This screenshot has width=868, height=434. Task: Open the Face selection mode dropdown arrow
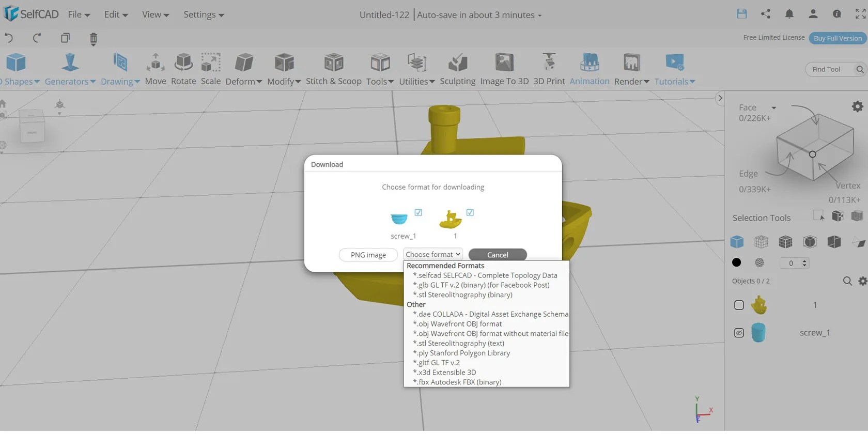coord(774,107)
